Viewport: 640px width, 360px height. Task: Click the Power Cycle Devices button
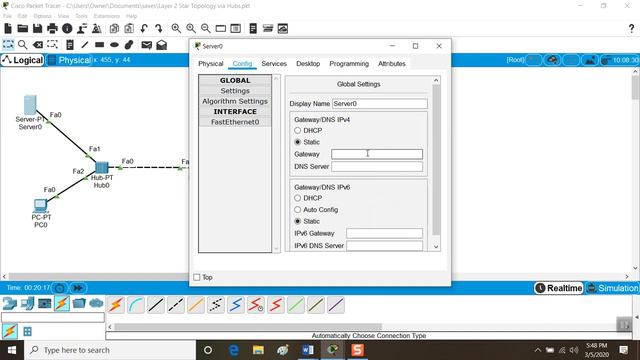coord(60,288)
